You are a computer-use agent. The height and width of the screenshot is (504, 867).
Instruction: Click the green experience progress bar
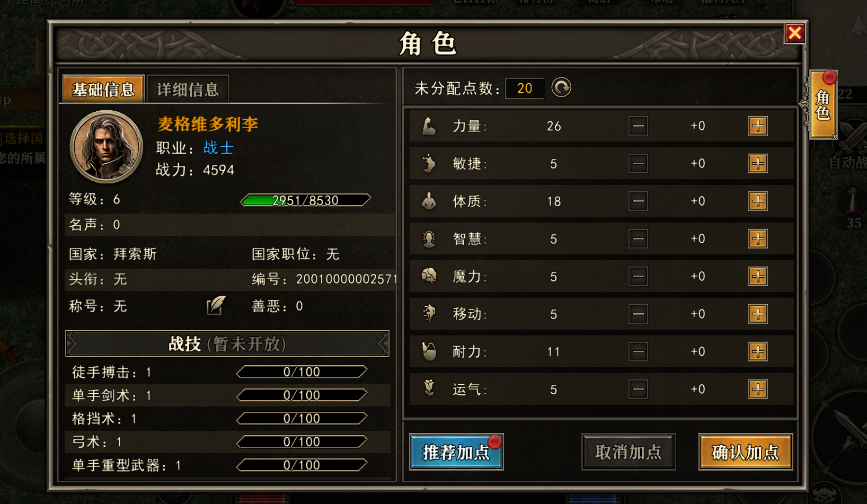point(305,200)
